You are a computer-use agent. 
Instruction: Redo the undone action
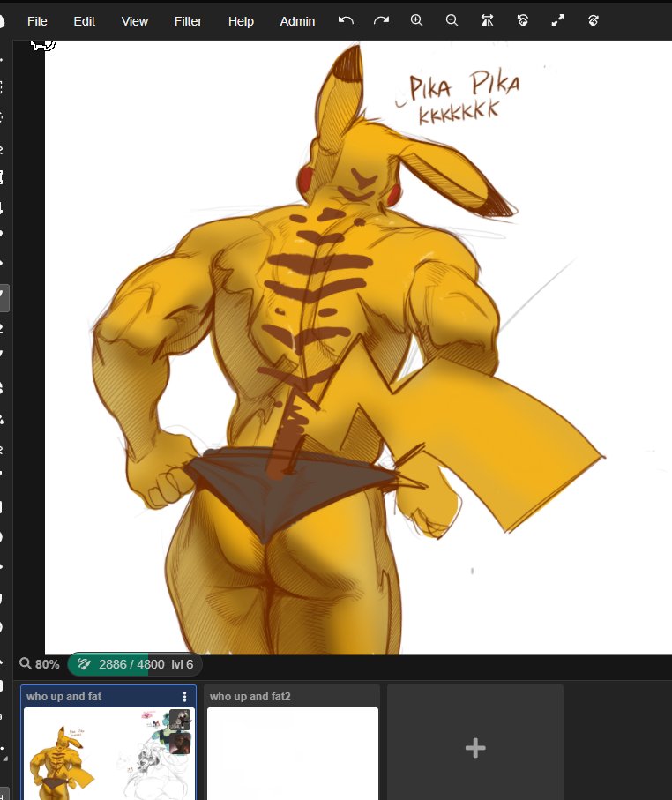pyautogui.click(x=381, y=20)
